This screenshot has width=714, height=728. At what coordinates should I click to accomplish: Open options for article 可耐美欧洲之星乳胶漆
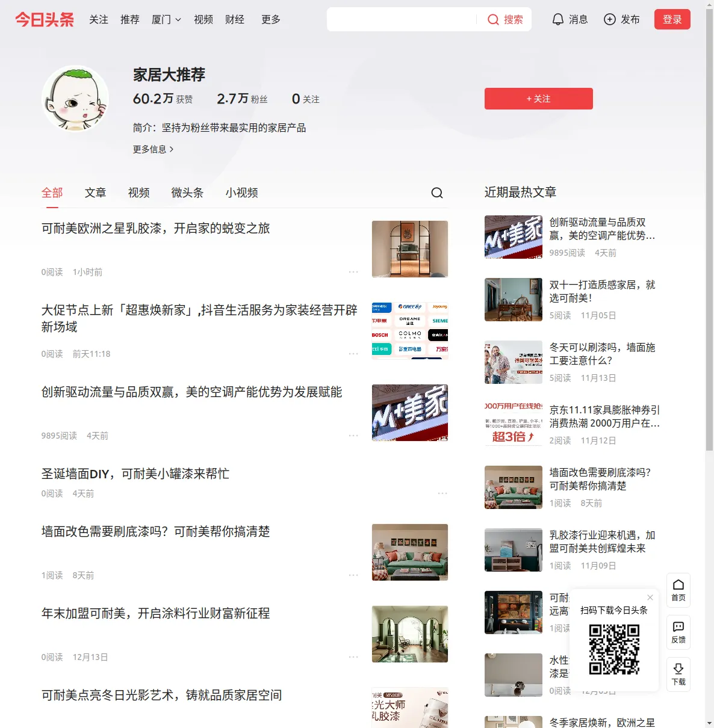click(x=353, y=272)
